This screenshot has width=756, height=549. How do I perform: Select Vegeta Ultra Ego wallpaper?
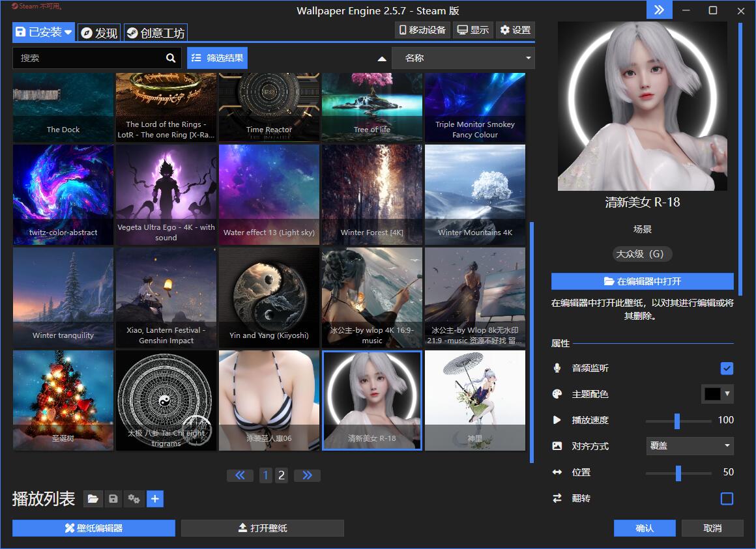pos(166,195)
